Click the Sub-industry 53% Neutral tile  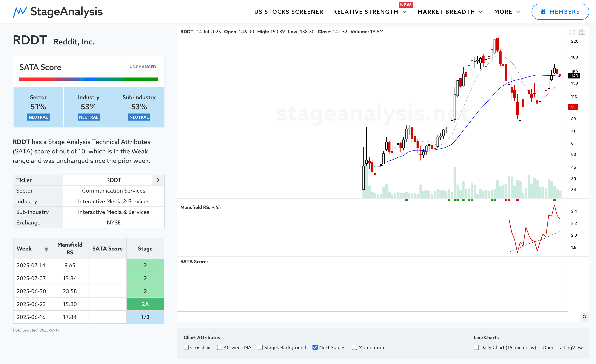[139, 107]
